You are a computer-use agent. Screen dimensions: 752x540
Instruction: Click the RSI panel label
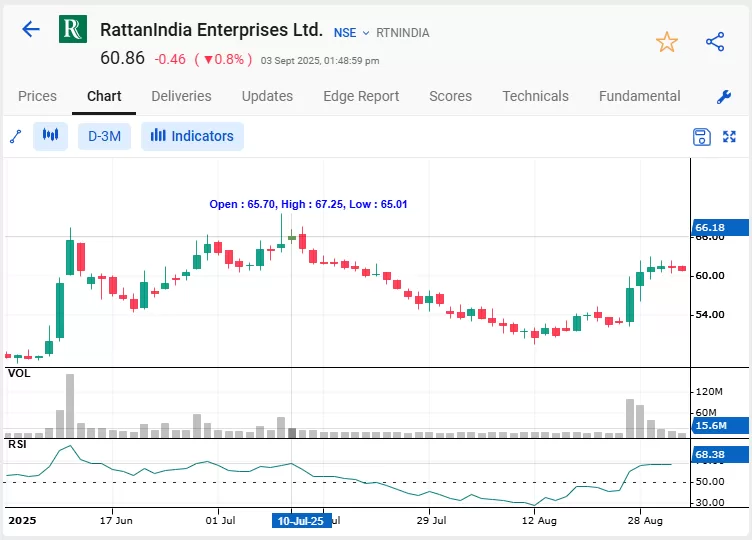pos(17,444)
